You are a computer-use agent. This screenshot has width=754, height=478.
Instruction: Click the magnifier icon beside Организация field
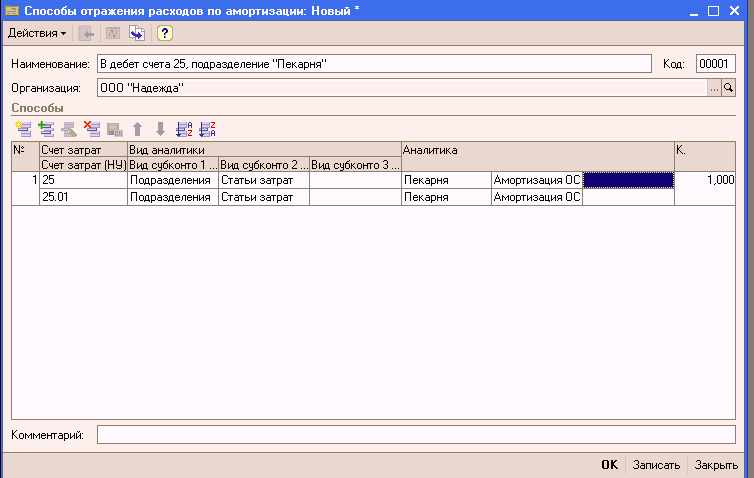point(728,88)
